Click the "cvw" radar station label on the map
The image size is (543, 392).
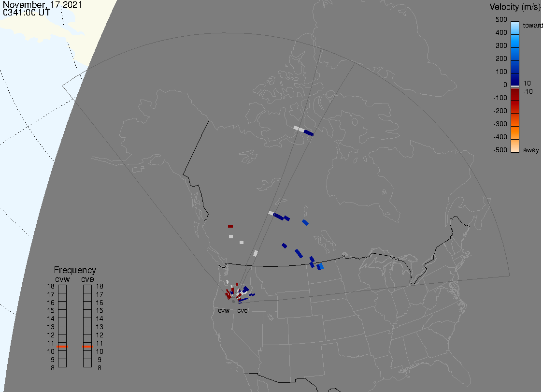[224, 310]
